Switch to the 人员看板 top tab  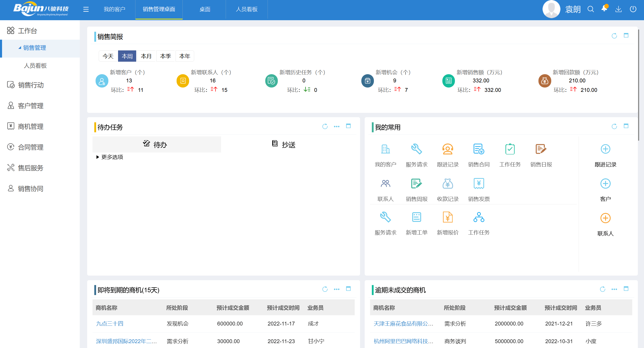click(x=246, y=9)
